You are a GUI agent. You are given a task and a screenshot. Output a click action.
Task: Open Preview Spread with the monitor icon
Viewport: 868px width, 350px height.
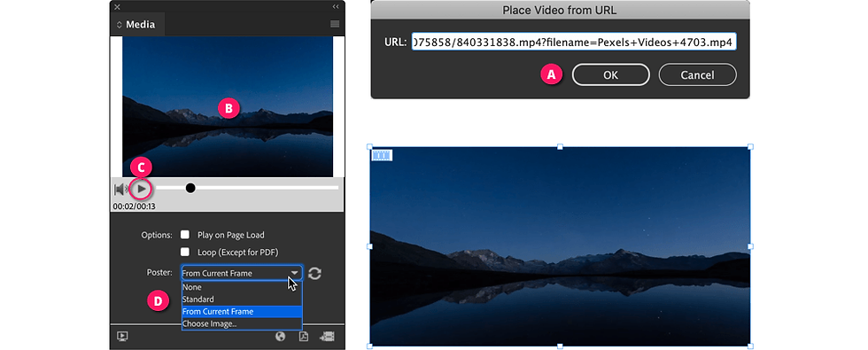pyautogui.click(x=122, y=336)
